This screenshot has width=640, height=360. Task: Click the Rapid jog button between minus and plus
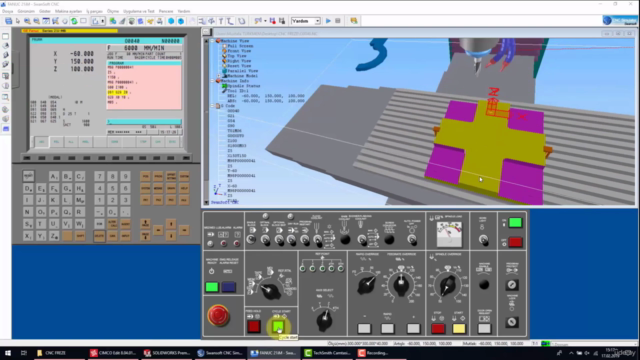tap(387, 329)
